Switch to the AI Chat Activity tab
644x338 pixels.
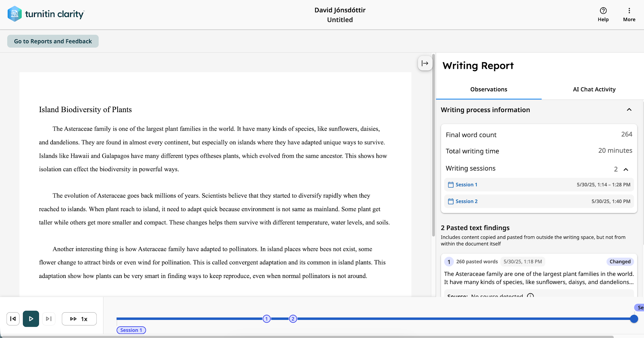[x=594, y=90]
